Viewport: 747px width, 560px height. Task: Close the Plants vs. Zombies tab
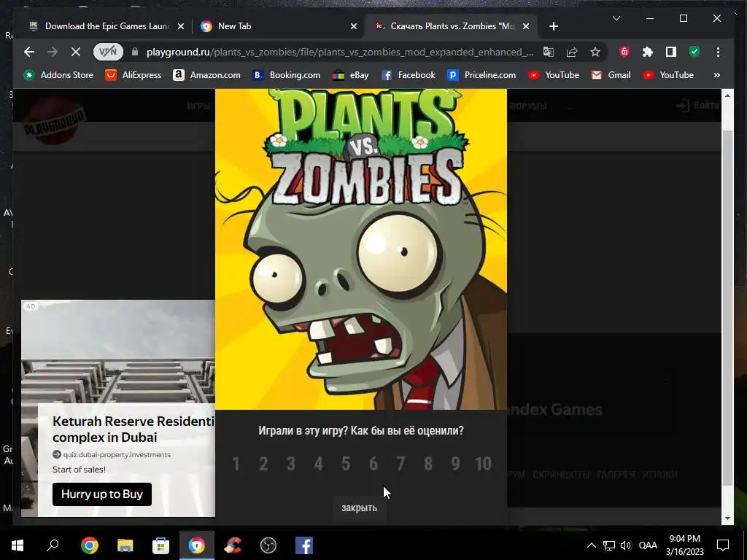tap(526, 27)
